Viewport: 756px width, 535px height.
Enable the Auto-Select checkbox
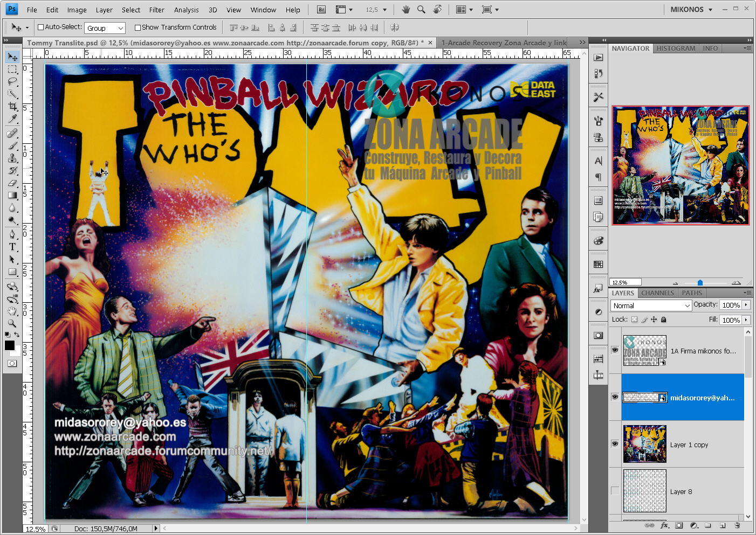click(41, 27)
